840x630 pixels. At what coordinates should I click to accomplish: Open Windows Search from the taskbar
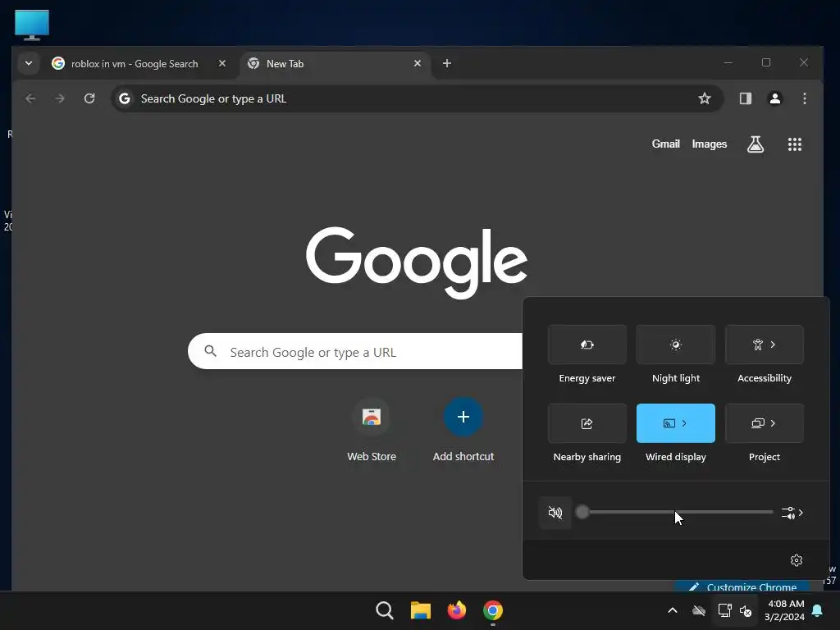point(385,610)
